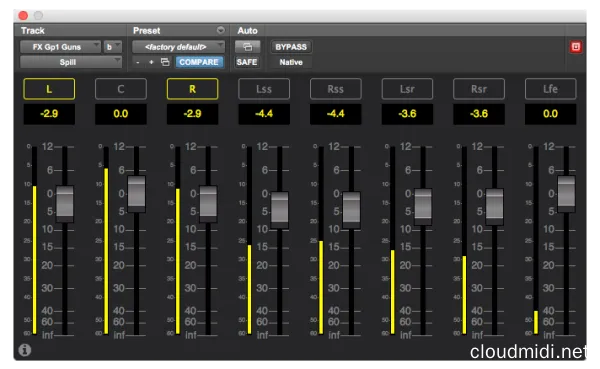
Task: Click the R channel fader handle
Action: click(209, 204)
